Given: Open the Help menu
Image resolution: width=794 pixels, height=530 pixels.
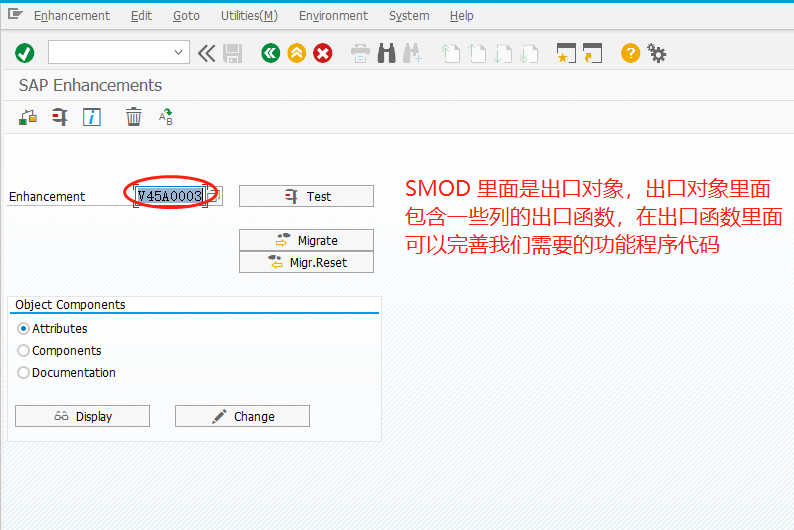Looking at the screenshot, I should [462, 16].
